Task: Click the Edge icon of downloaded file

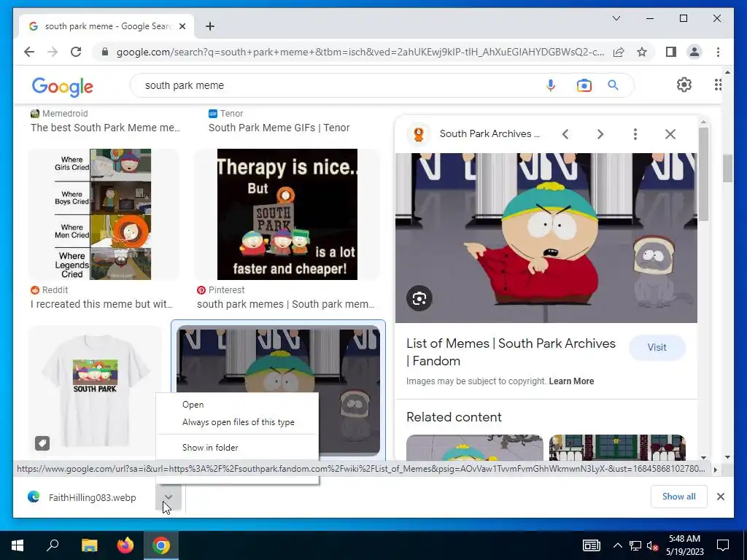Action: click(34, 497)
